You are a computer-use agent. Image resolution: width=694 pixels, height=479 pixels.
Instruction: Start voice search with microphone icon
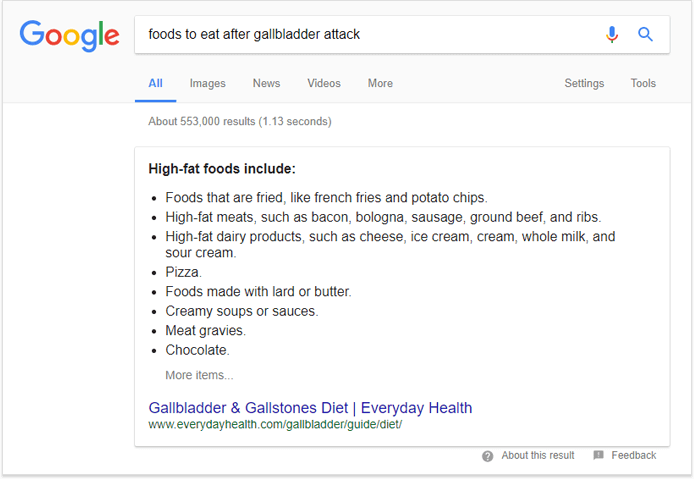click(612, 34)
